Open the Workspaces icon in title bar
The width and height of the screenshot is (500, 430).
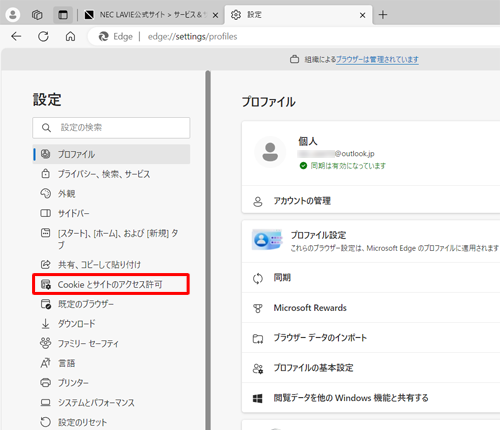tap(37, 15)
